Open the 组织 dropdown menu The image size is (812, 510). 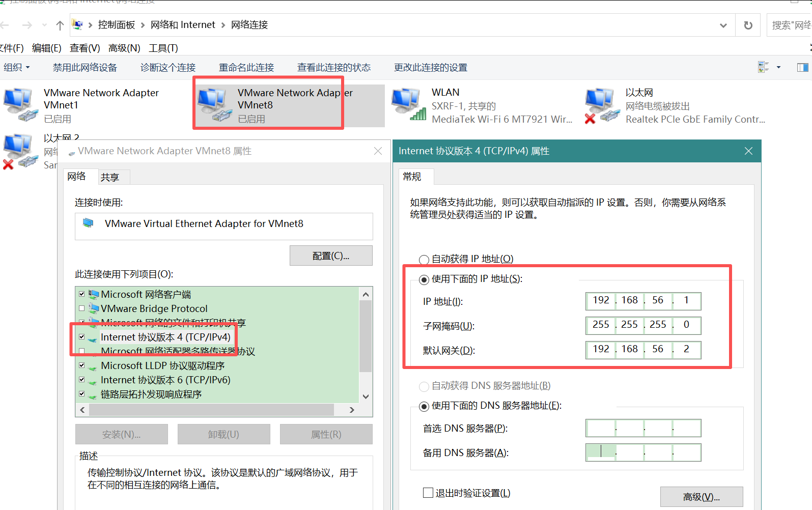17,67
